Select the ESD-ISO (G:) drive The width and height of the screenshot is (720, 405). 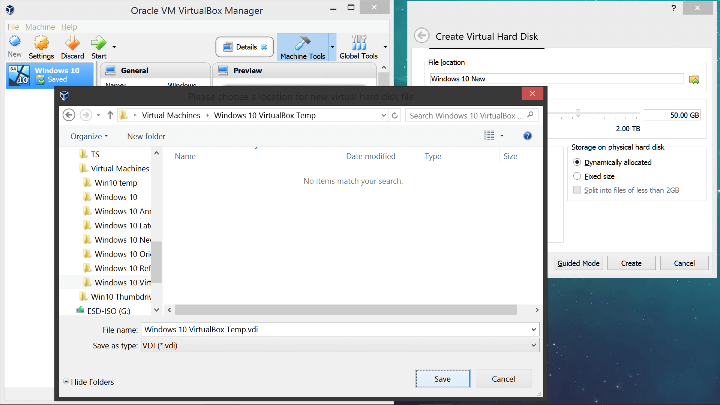coord(104,310)
